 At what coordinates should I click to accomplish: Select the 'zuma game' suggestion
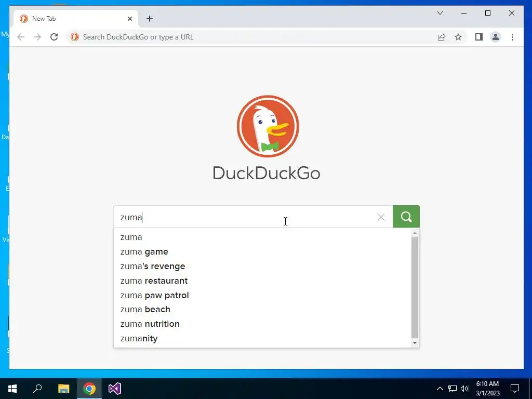[x=262, y=252]
